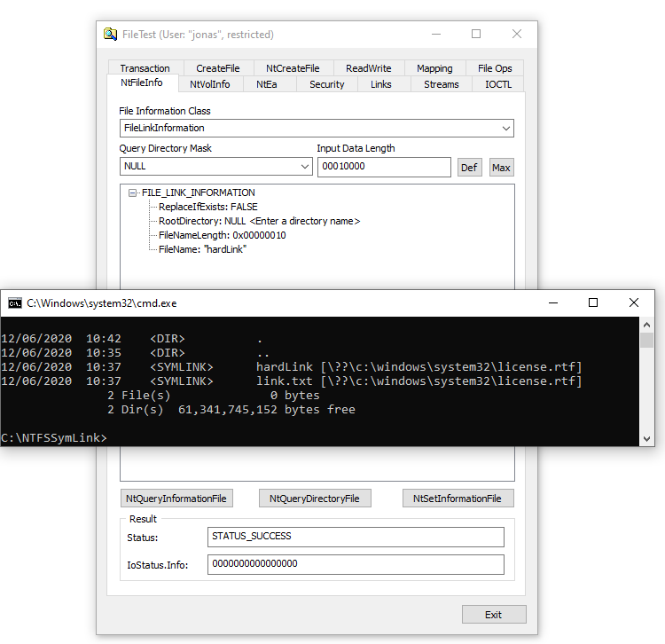The width and height of the screenshot is (665, 644).
Task: Click the NtSetInformationFile button
Action: (458, 499)
